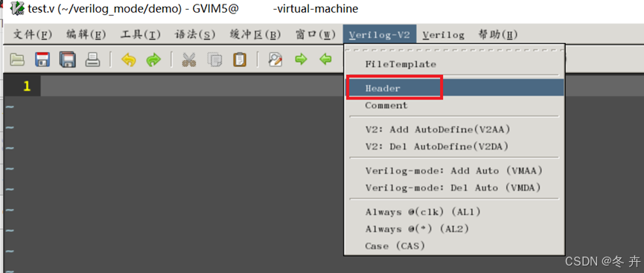Open the 窗口(W) menu

[x=316, y=34]
